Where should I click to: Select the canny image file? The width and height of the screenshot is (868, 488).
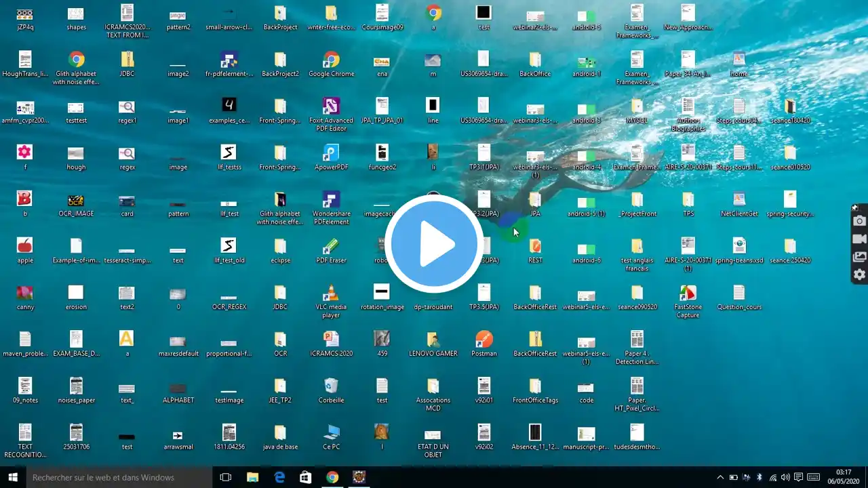(x=25, y=298)
